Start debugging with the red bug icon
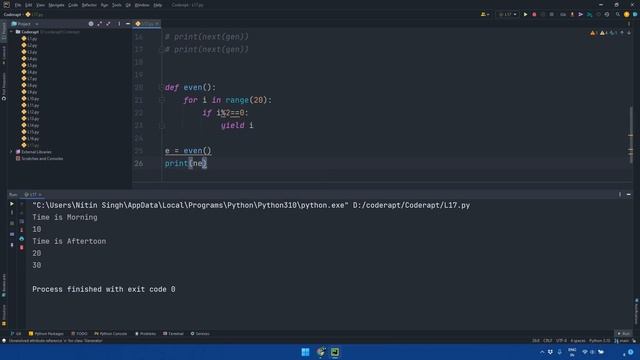The width and height of the screenshot is (640, 360). pos(534,14)
